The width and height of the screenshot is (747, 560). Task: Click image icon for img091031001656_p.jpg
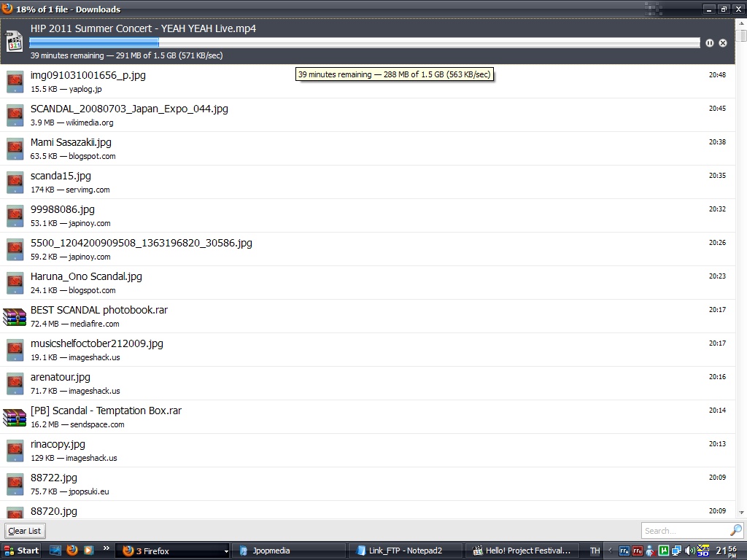(x=15, y=82)
